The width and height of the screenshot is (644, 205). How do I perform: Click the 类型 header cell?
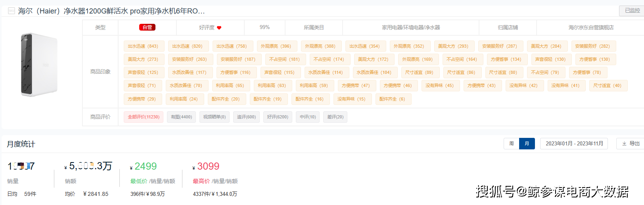100,27
